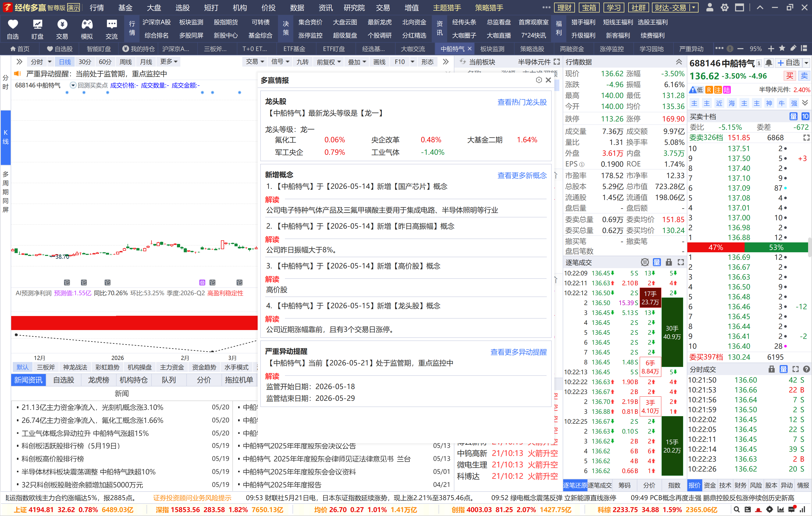
Task: Click the signal strength icon in status bar
Action: pos(803,509)
